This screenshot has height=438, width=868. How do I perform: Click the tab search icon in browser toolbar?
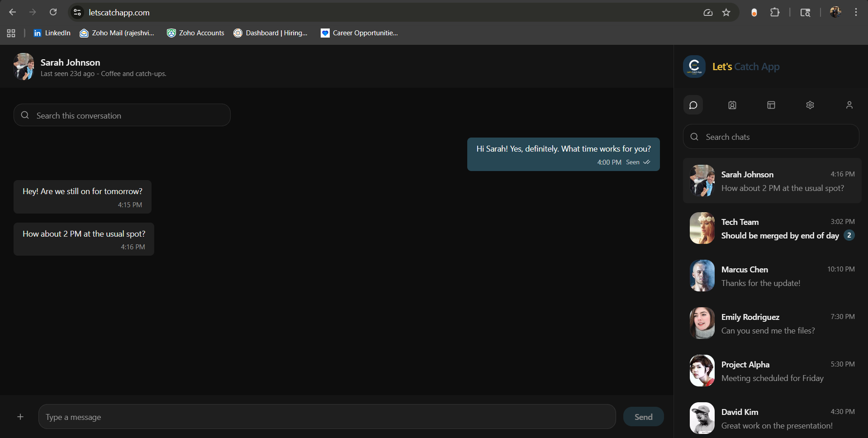(x=805, y=12)
